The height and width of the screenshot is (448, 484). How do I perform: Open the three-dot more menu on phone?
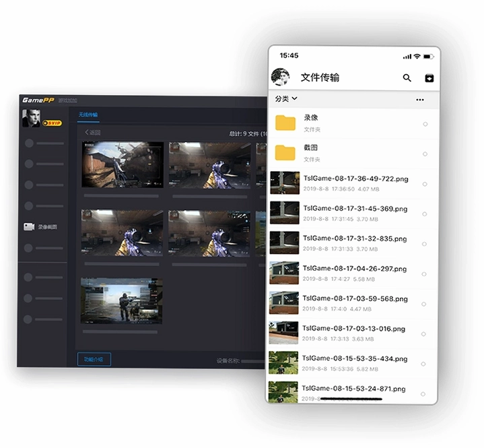click(x=420, y=100)
